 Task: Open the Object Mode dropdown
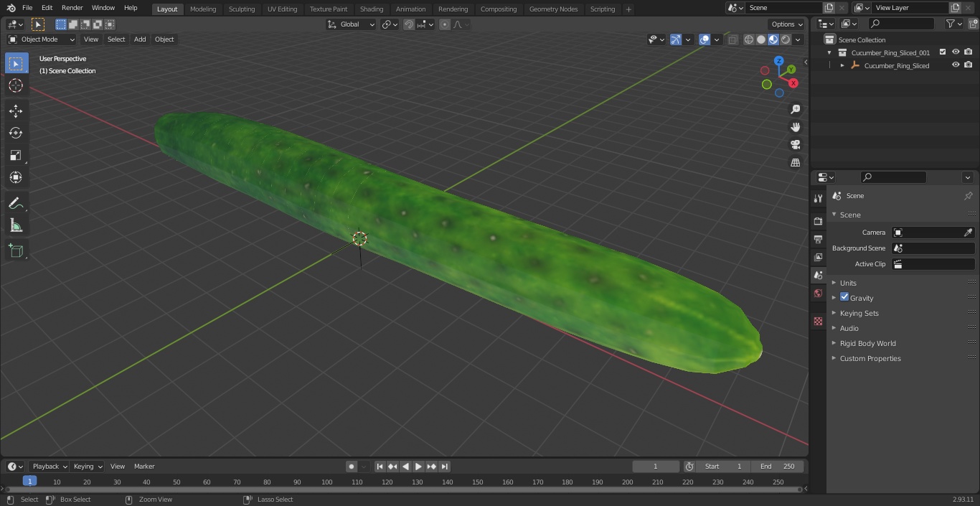[42, 39]
